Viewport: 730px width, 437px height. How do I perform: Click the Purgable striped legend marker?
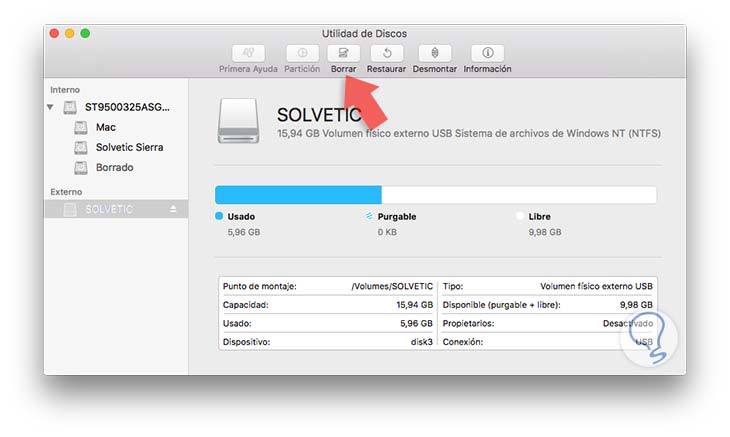pos(369,216)
